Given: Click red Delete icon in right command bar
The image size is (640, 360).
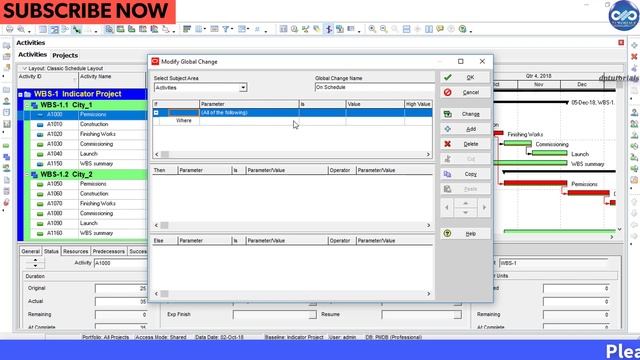Looking at the screenshot, I should 634,57.
